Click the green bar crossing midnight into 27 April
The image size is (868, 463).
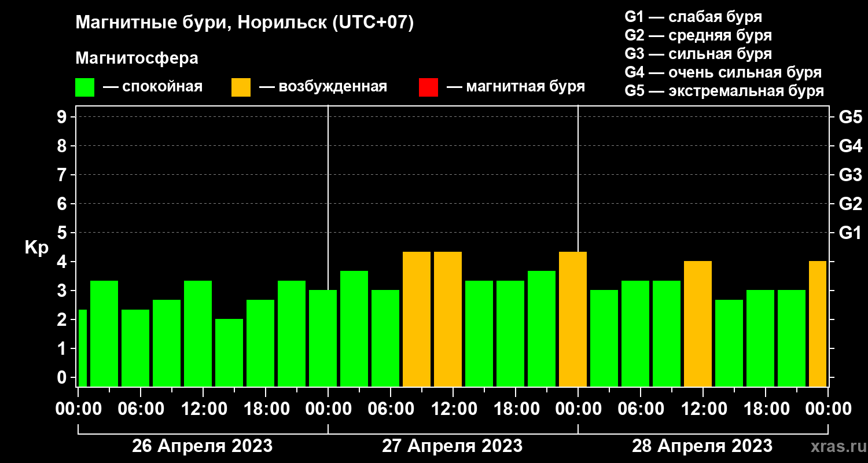(323, 338)
